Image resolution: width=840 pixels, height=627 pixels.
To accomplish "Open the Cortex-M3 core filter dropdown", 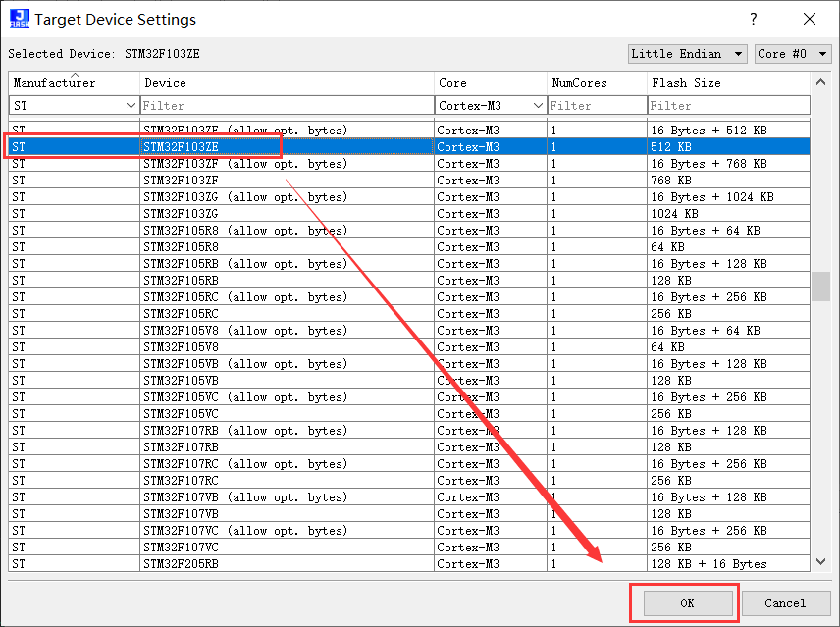I will click(x=491, y=106).
